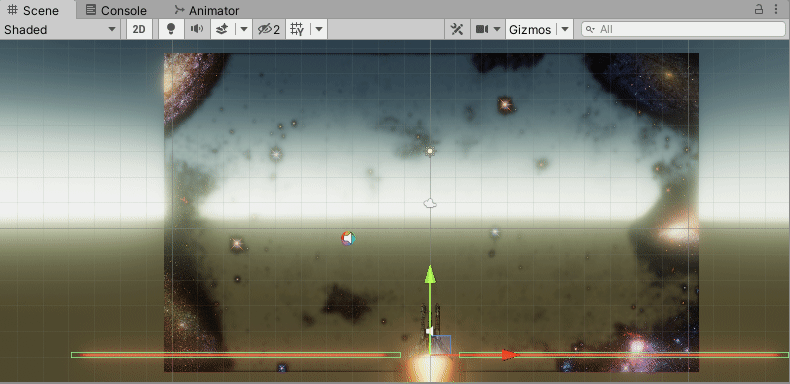
Task: Open the scene effects dropdown arrow
Action: [244, 30]
